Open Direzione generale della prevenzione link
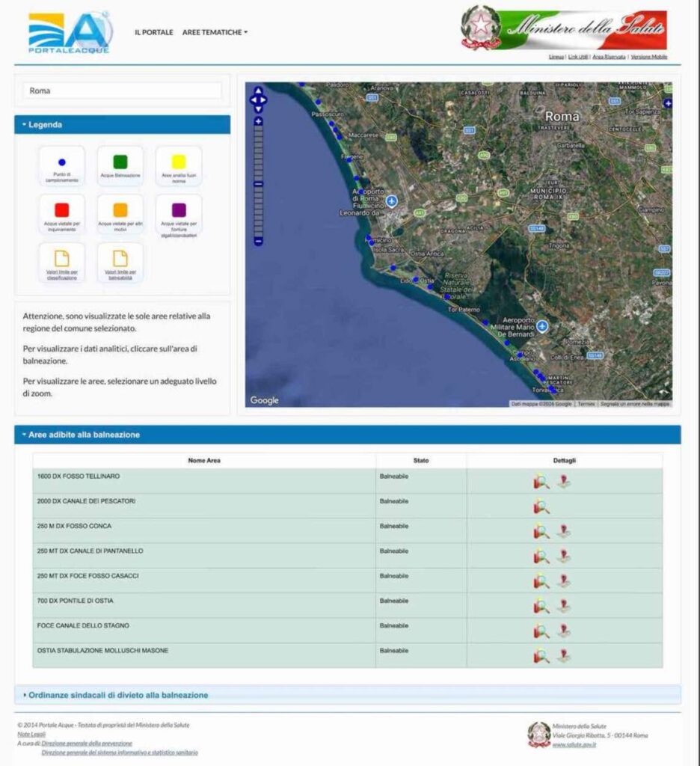The width and height of the screenshot is (700, 766). [x=87, y=743]
